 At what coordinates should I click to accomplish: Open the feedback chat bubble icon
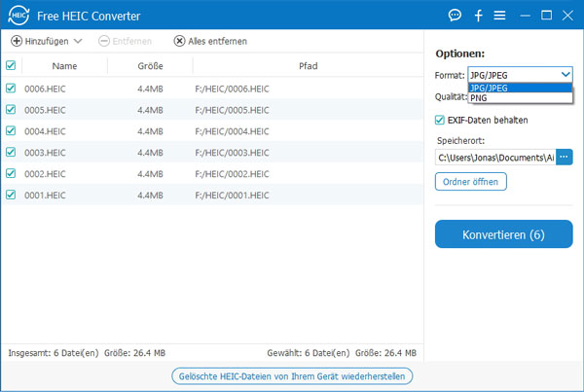click(455, 16)
